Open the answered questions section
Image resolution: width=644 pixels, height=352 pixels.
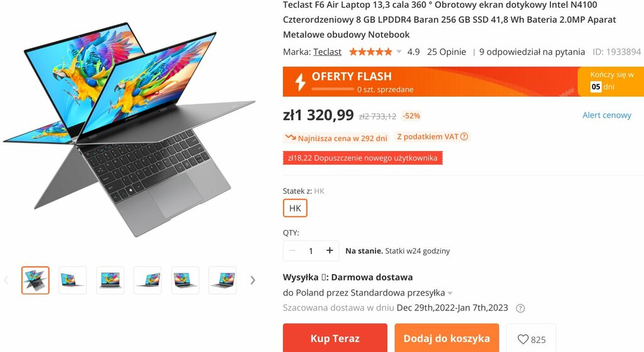pos(532,52)
